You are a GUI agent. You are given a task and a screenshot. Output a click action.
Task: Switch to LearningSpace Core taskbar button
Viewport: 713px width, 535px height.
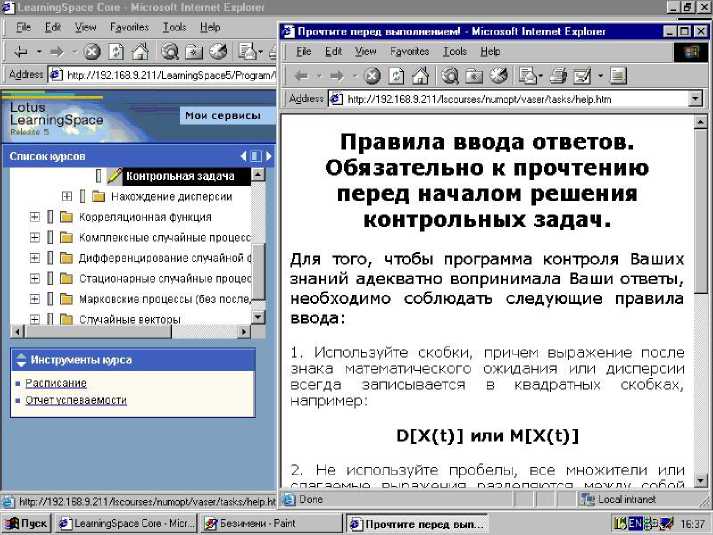(x=127, y=524)
